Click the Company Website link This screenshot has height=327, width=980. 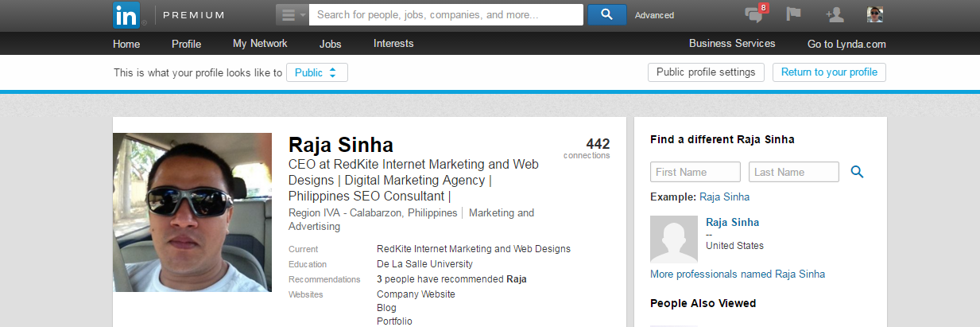pyautogui.click(x=416, y=294)
